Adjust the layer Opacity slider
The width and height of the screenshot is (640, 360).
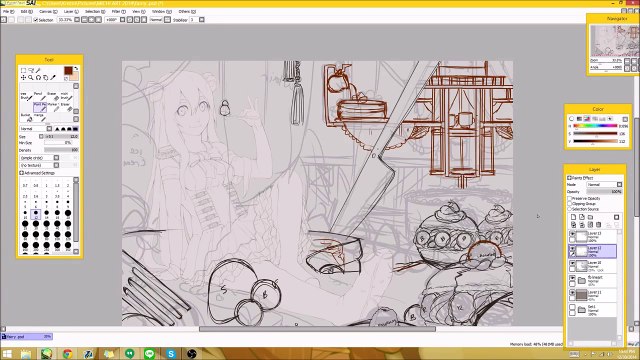tap(604, 191)
